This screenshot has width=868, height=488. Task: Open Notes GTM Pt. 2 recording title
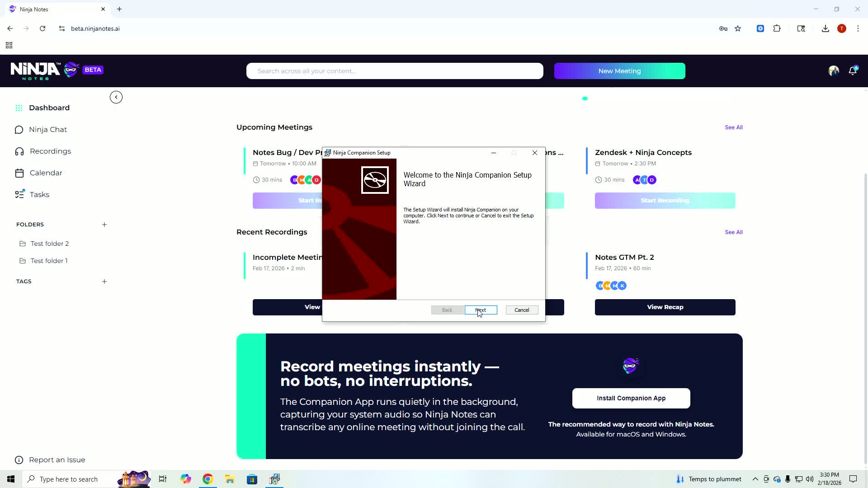pyautogui.click(x=624, y=258)
